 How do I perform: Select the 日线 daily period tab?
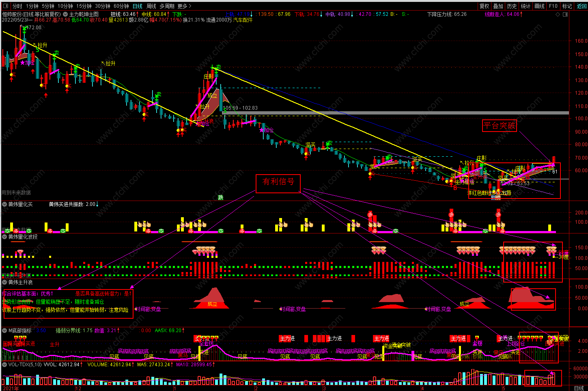[x=138, y=6]
